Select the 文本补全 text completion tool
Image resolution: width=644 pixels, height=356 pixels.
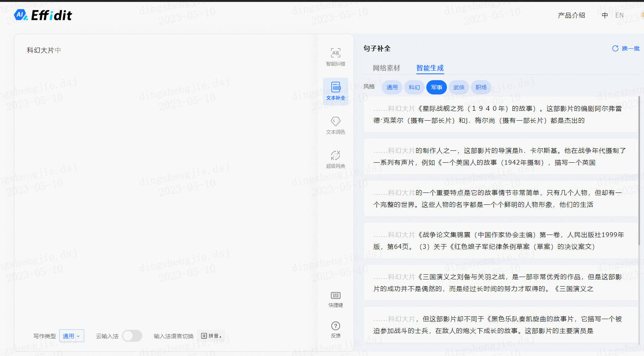click(335, 91)
